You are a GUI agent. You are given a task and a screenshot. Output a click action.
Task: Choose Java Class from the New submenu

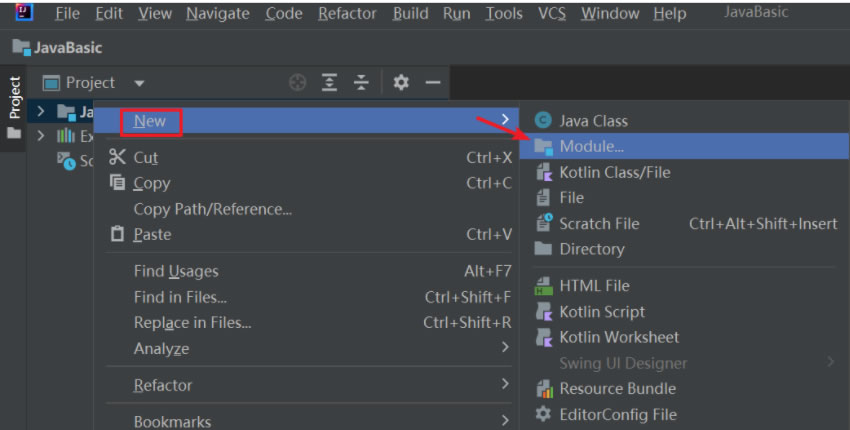(593, 121)
